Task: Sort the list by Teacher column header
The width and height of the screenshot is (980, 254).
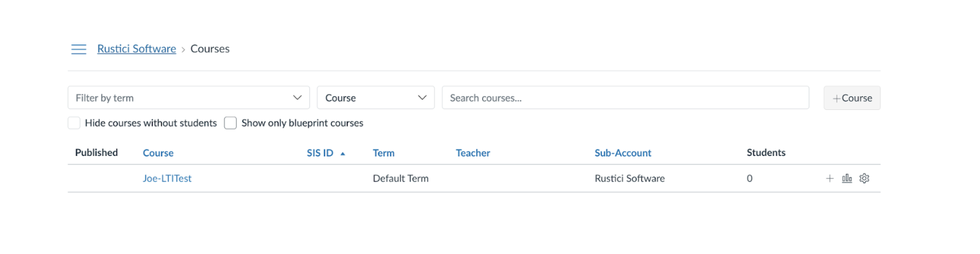Action: click(473, 153)
